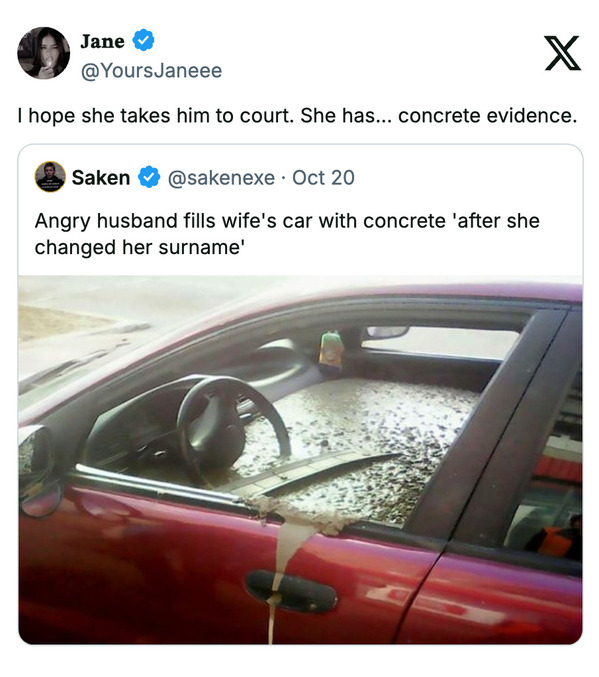Click Jane's blue verified badge

tap(143, 41)
